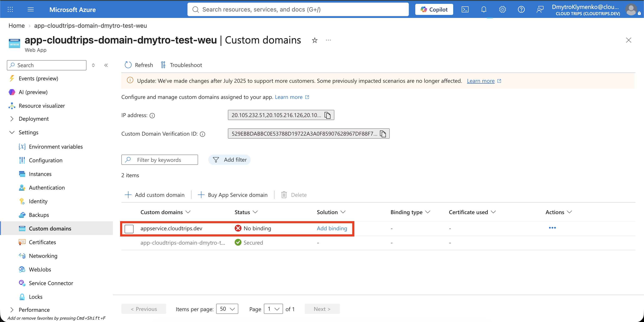Open Authentication in sidebar
Image resolution: width=644 pixels, height=322 pixels.
(47, 187)
